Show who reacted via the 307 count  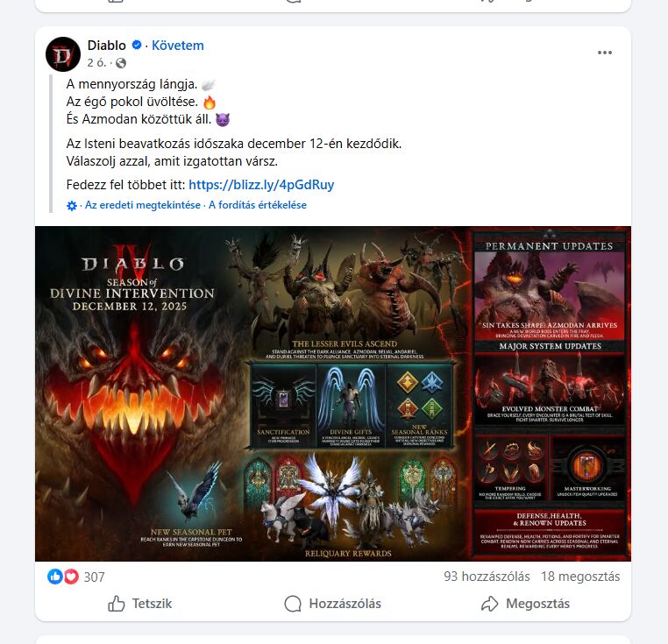tap(94, 577)
